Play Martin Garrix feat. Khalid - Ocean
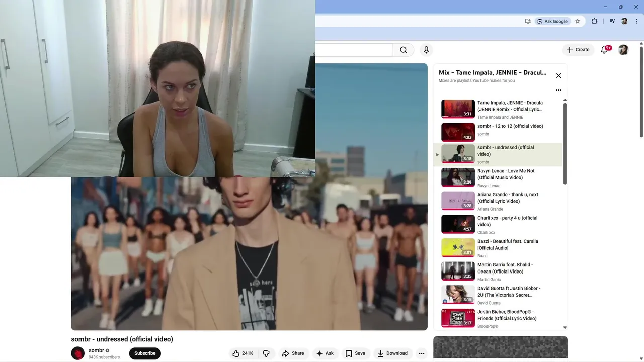644x362 pixels. [498, 271]
